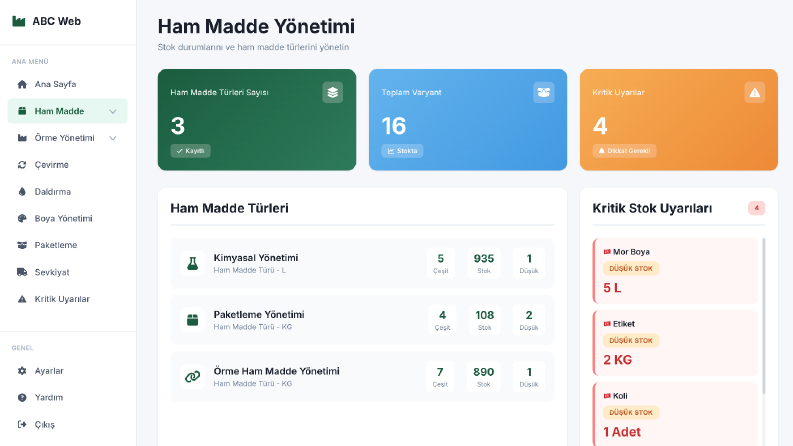Viewport: 793px width, 446px height.
Task: Click the Örme Yönetimi factory icon
Action: point(22,138)
